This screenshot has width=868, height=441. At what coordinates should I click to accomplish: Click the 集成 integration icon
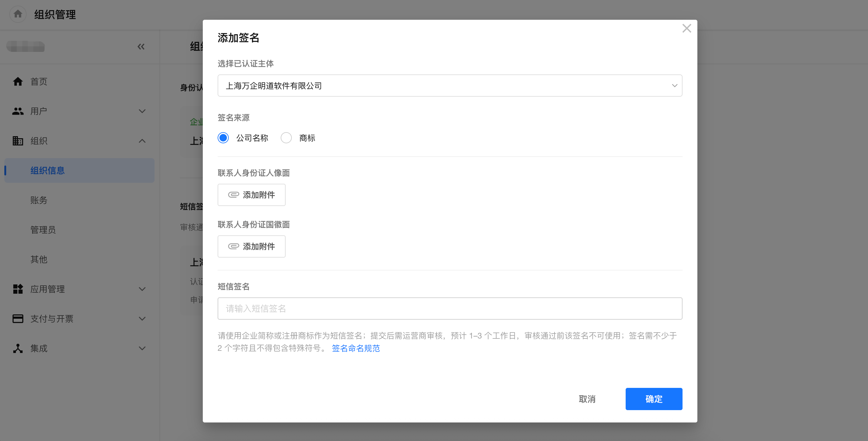(18, 348)
